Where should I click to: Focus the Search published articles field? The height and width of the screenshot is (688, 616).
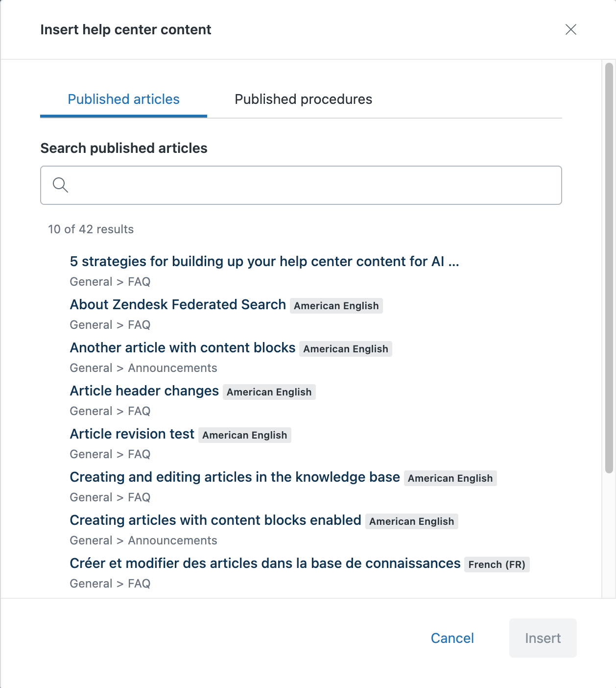(313, 185)
